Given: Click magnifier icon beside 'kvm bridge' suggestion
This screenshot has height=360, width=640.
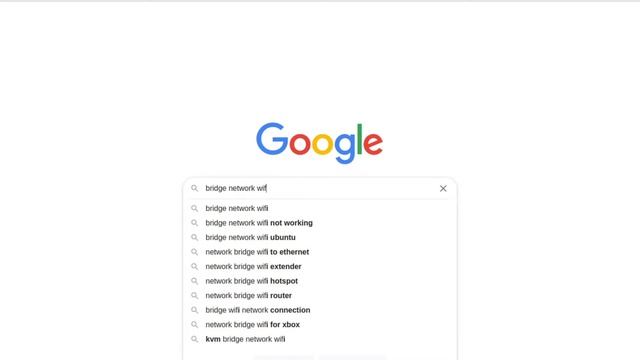Looking at the screenshot, I should point(195,339).
